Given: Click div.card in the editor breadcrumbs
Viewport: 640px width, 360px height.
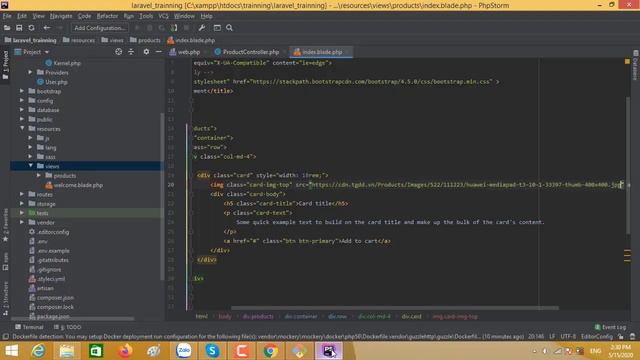Looking at the screenshot, I should click(411, 316).
